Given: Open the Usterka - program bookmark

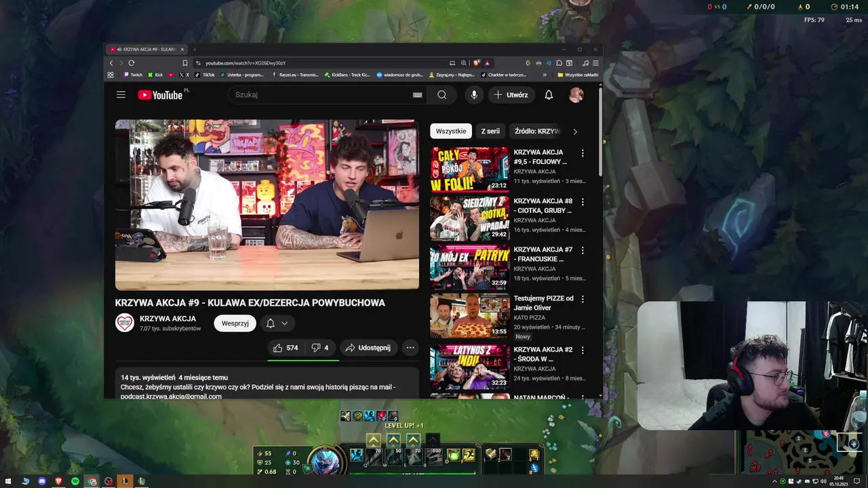Looking at the screenshot, I should click(241, 75).
